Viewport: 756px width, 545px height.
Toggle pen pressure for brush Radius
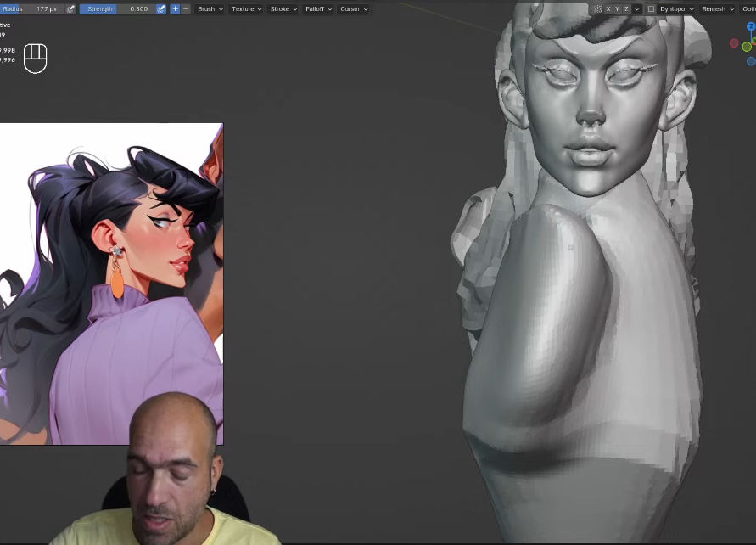pyautogui.click(x=71, y=8)
